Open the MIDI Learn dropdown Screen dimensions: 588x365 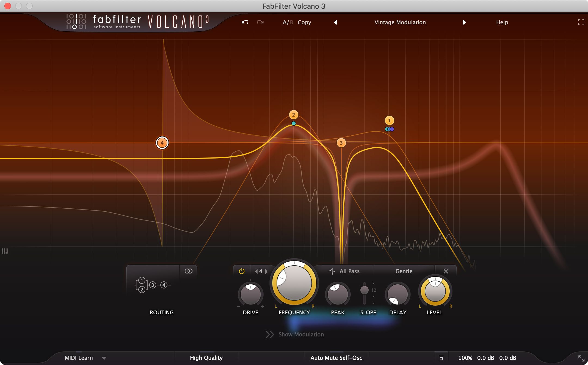105,358
